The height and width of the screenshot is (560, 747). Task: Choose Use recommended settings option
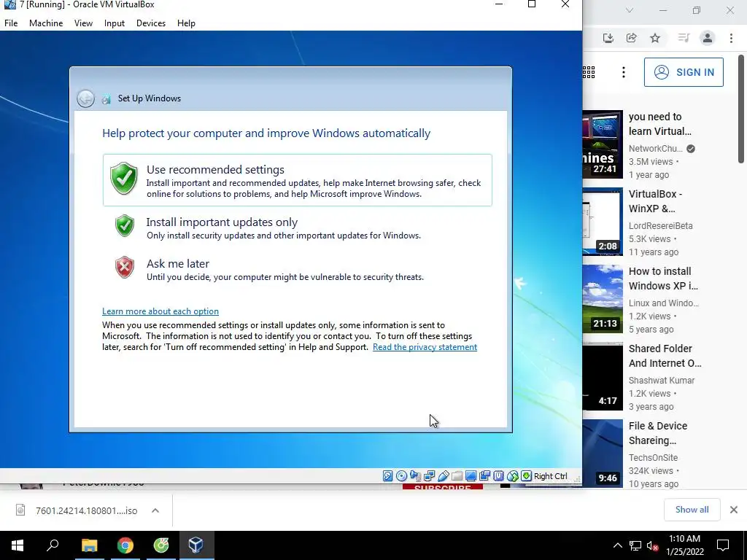pyautogui.click(x=298, y=180)
